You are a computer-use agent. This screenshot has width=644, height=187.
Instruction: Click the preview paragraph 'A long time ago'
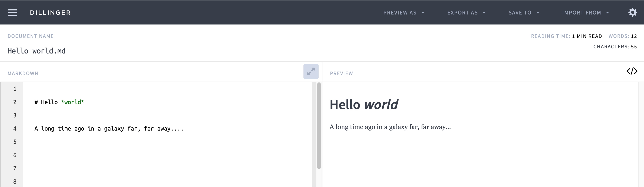pyautogui.click(x=390, y=127)
